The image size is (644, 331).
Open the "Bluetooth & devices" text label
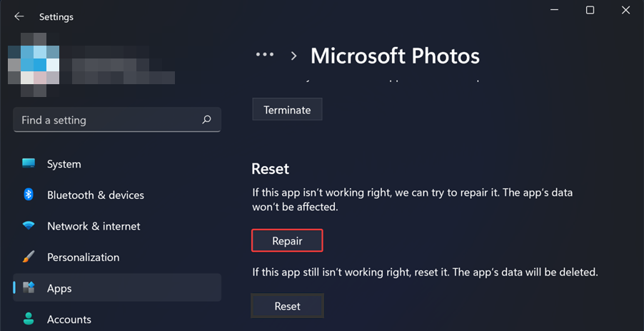[96, 195]
